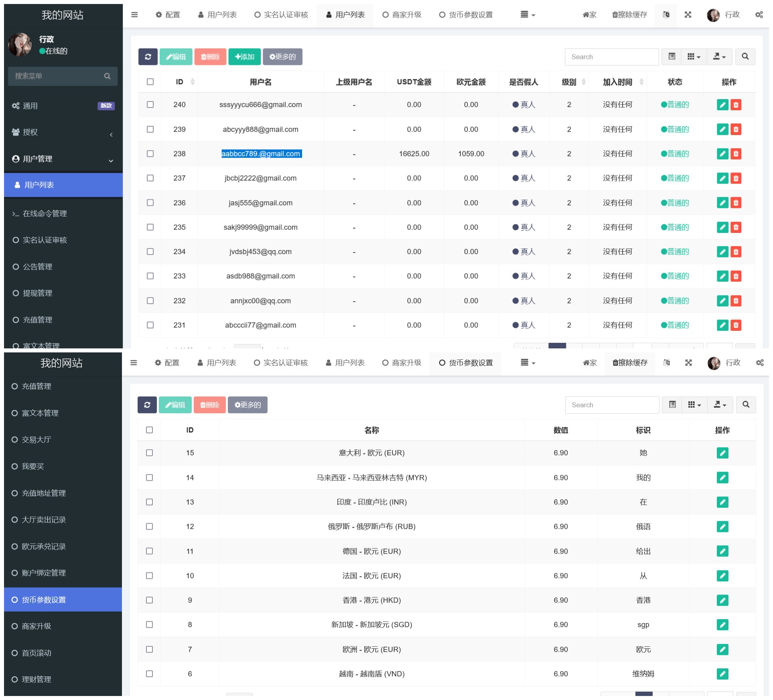Click table view toggle icon in user list toolbar

tap(672, 57)
